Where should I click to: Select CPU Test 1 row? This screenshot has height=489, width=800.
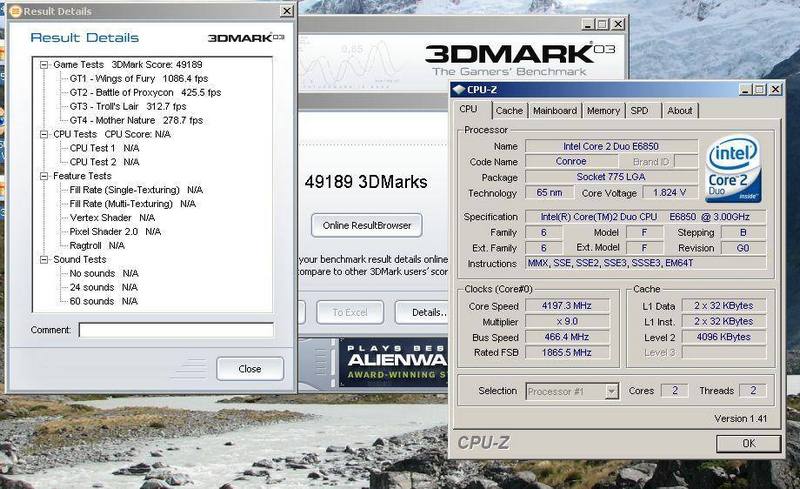[105, 148]
